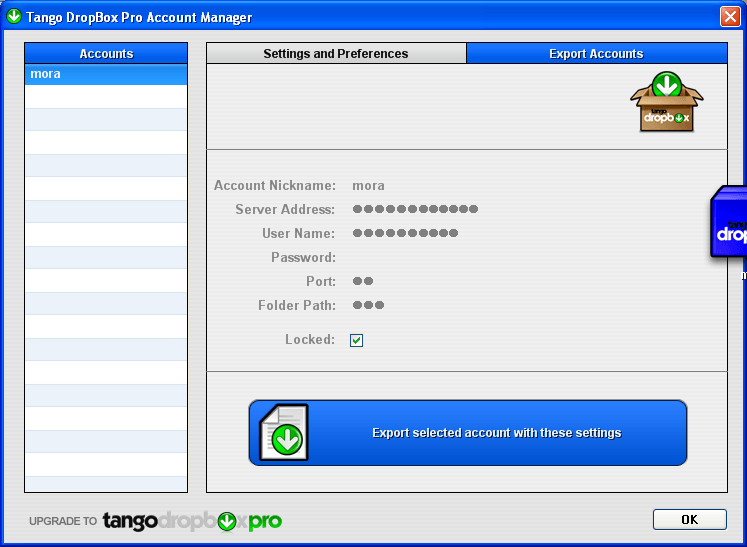Export selected account with these settings
Viewport: 747px width, 547px height.
tap(468, 433)
